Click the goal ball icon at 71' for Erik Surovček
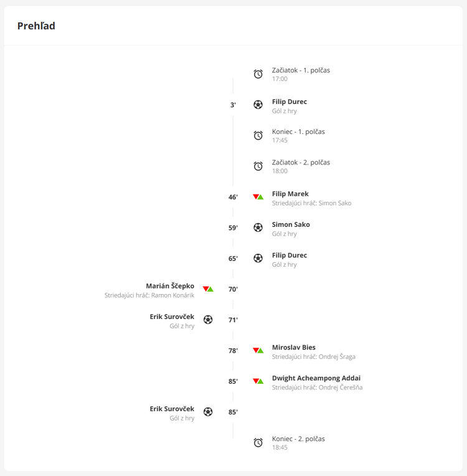This screenshot has width=467, height=476. (208, 320)
